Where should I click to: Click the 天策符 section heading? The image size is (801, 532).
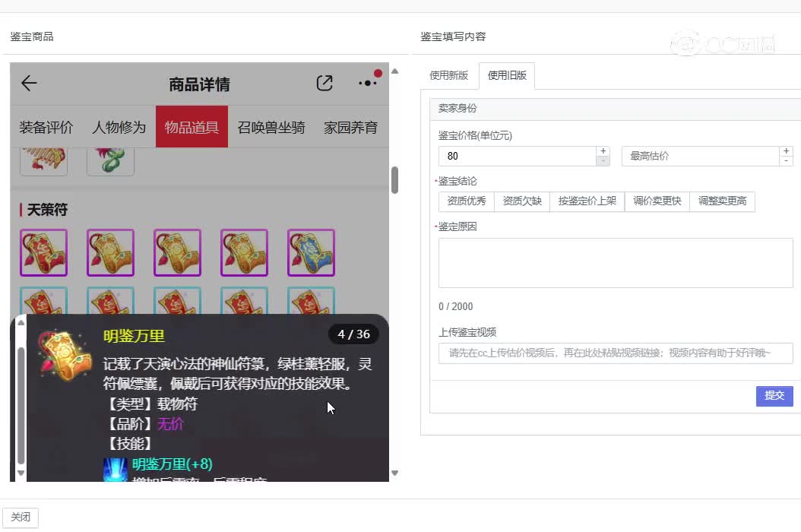pyautogui.click(x=47, y=210)
